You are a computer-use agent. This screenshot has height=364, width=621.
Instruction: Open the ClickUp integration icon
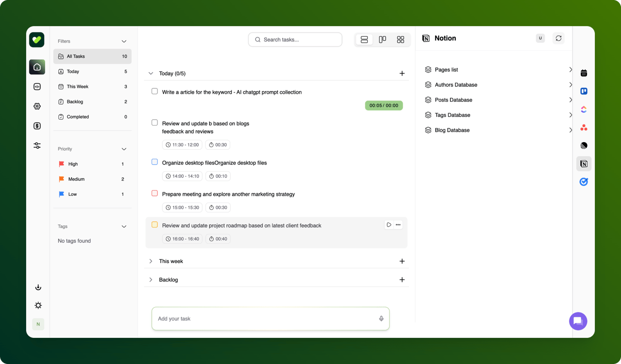click(584, 109)
